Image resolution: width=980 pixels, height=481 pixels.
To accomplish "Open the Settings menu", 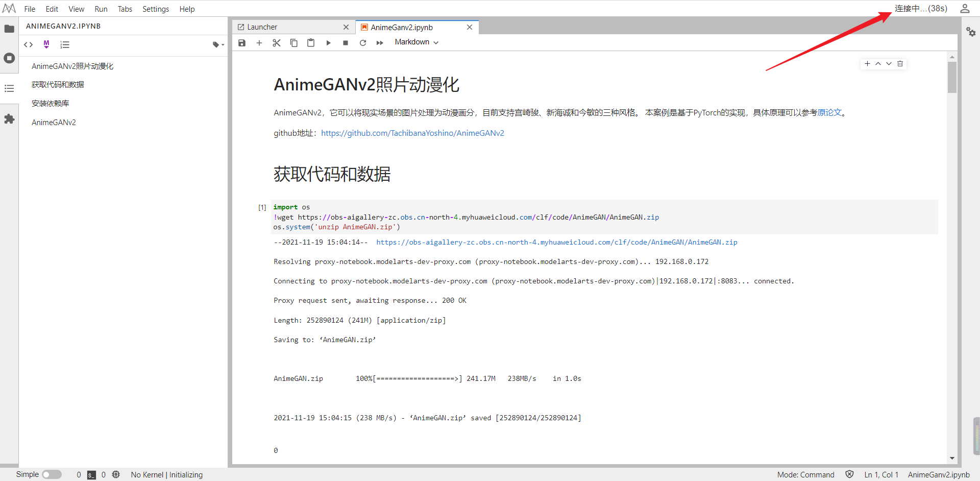I will tap(156, 9).
